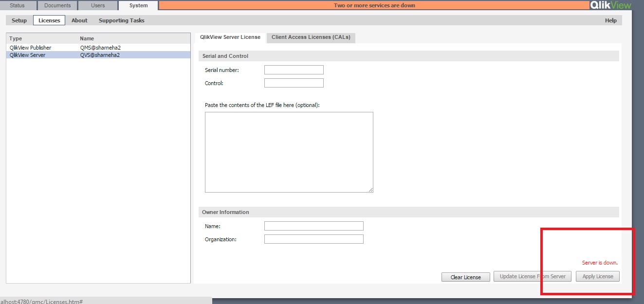This screenshot has height=304, width=644.
Task: Focus the owner Name field
Action: pyautogui.click(x=314, y=226)
